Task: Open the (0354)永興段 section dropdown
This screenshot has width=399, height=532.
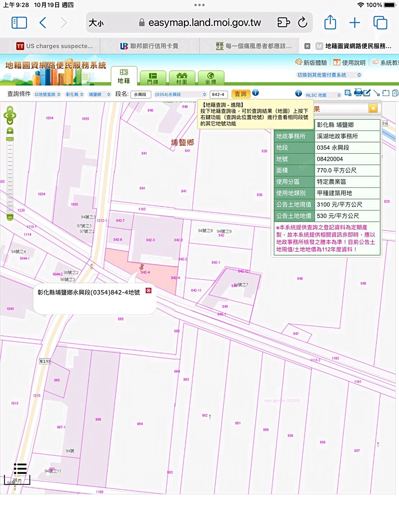Action: click(x=180, y=95)
